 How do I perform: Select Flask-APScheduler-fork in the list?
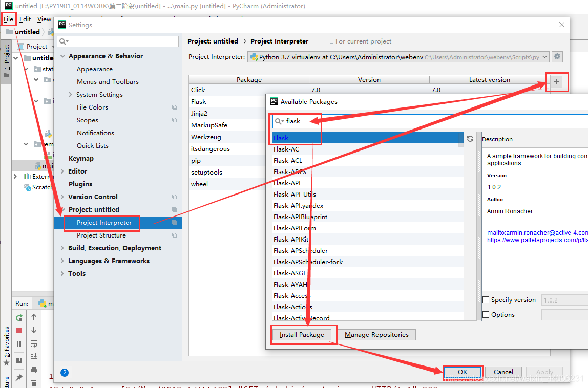coord(368,262)
